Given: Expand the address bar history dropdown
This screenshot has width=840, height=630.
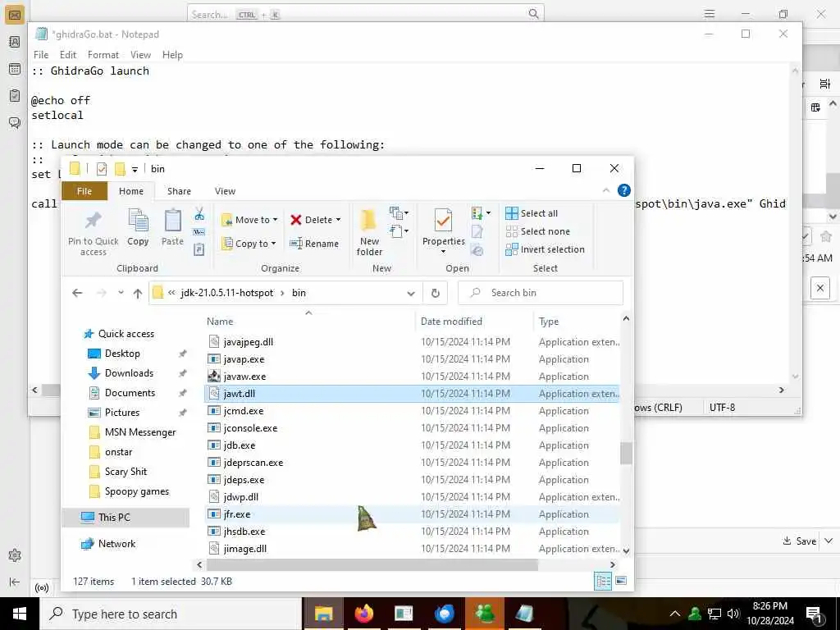Looking at the screenshot, I should point(410,293).
